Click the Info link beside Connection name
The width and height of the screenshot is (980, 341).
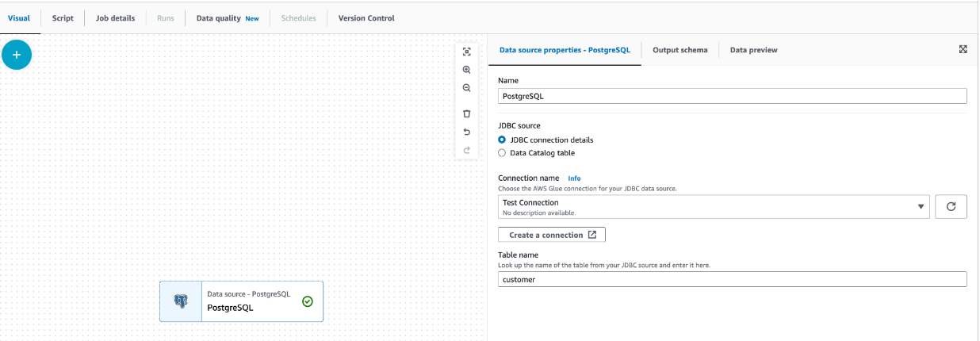[574, 178]
